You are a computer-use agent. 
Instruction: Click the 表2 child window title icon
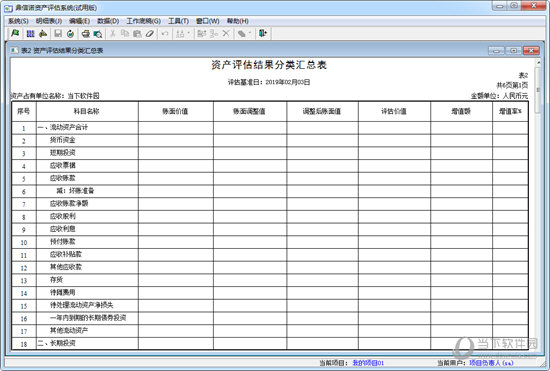pyautogui.click(x=14, y=50)
